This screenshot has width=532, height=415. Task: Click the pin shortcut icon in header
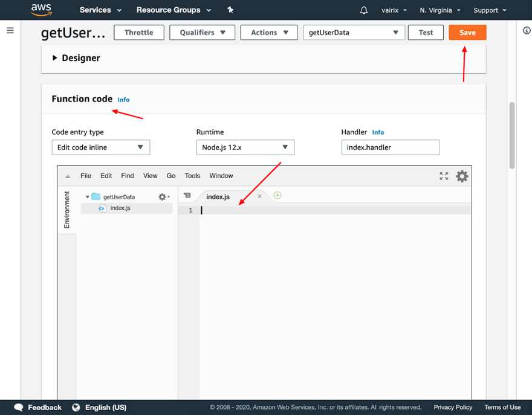pyautogui.click(x=230, y=10)
